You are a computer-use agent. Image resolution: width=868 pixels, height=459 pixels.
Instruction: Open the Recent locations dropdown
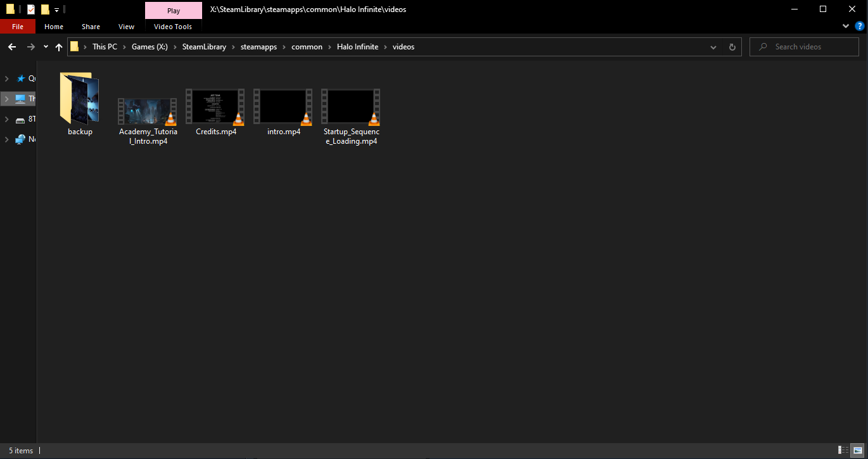[46, 47]
